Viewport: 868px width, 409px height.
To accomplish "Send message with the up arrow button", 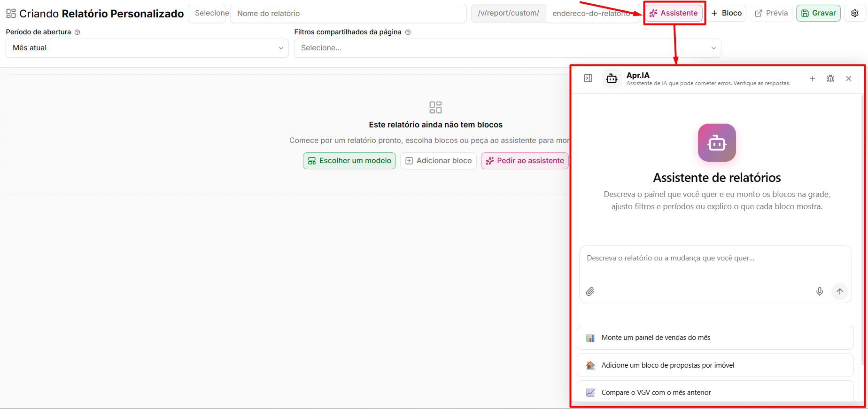I will point(840,291).
